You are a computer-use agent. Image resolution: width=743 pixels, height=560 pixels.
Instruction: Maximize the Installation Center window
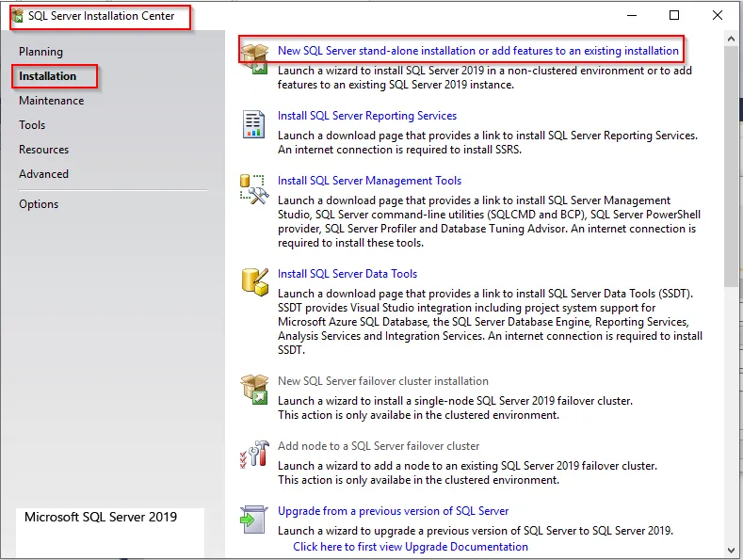(x=674, y=16)
